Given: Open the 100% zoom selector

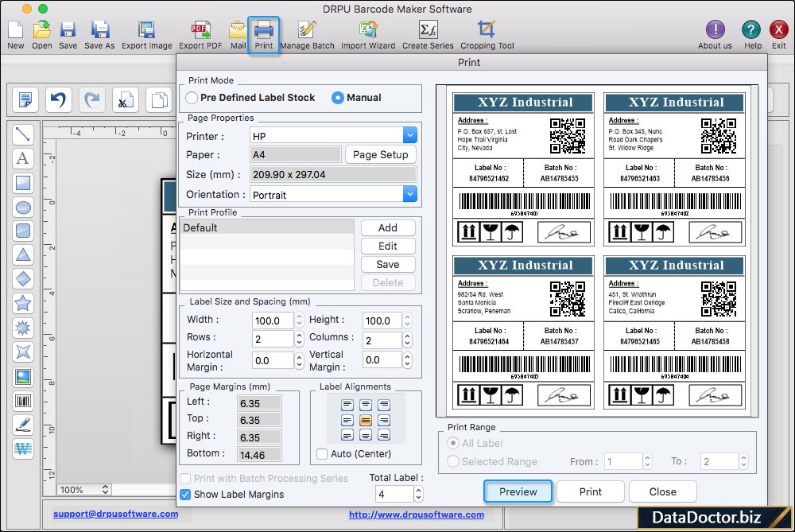Looking at the screenshot, I should pos(83,490).
